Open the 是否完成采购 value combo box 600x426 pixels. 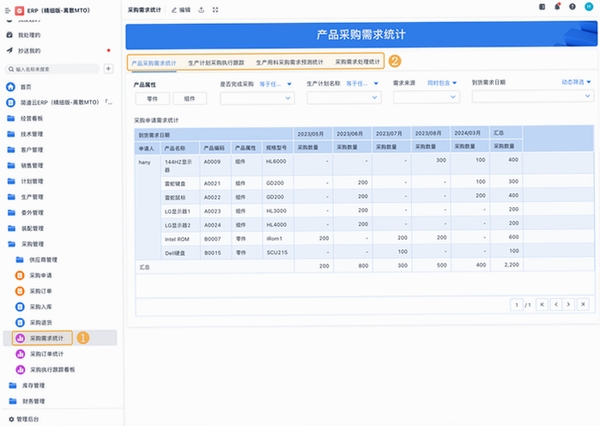(x=257, y=98)
